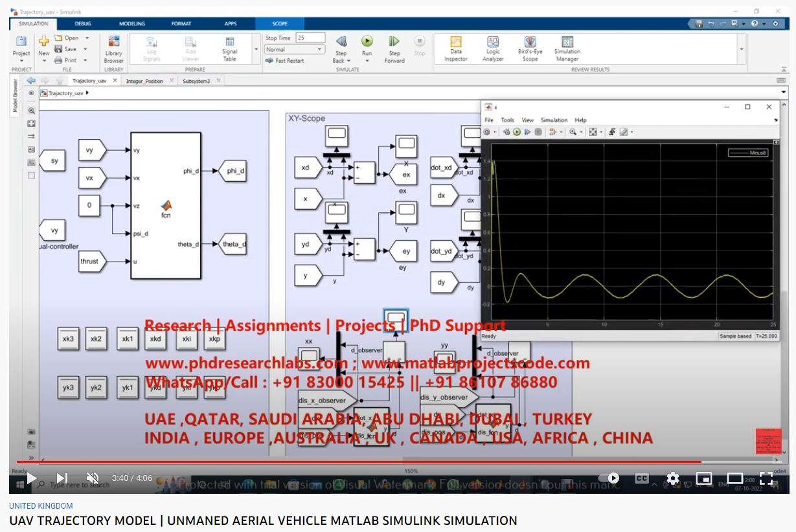Open the Signal Table
Viewport: 796px width, 532px height.
click(229, 43)
